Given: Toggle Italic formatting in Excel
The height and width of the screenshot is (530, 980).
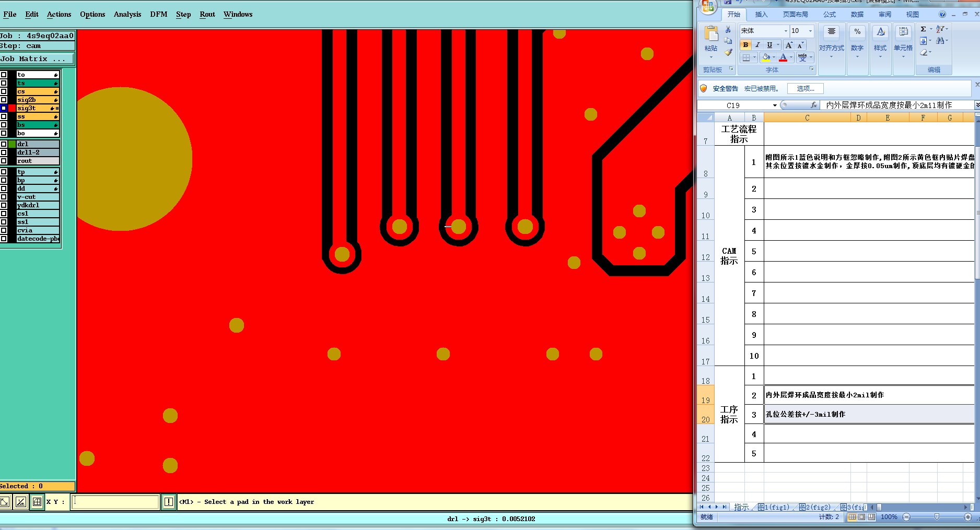Looking at the screenshot, I should [x=757, y=45].
